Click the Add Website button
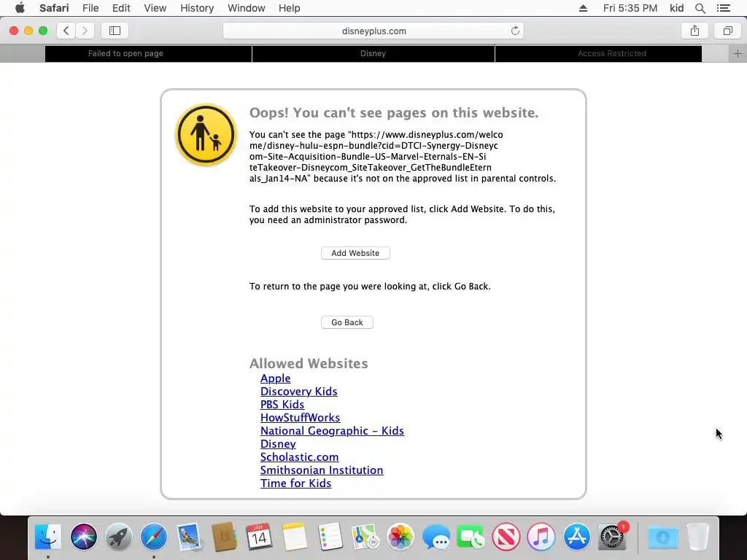 (x=355, y=253)
